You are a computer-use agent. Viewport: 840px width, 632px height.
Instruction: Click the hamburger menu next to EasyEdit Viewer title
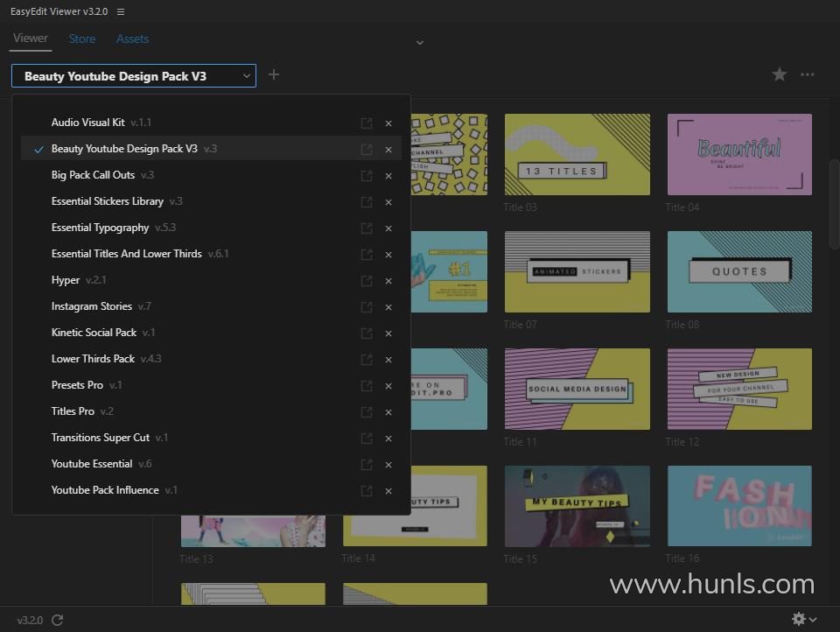(x=121, y=11)
